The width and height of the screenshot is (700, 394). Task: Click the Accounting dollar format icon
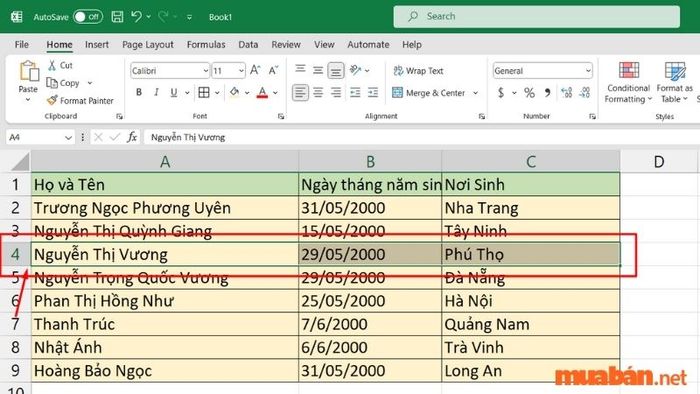coord(501,92)
